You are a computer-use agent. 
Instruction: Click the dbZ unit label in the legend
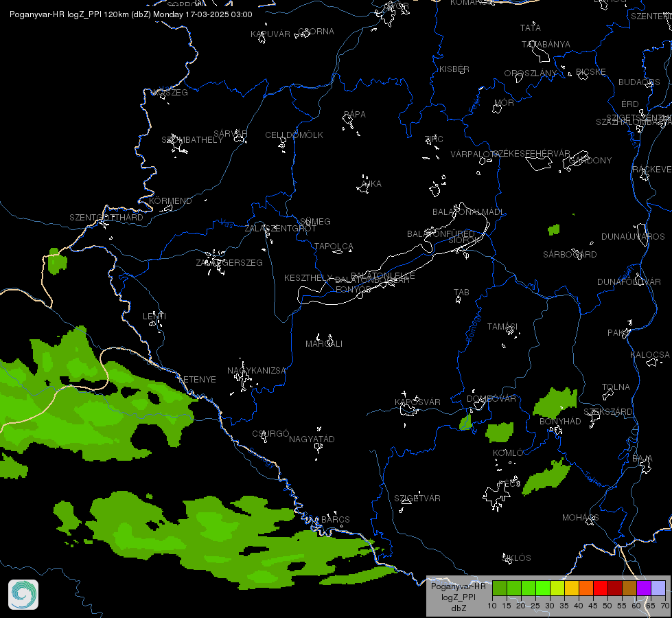coord(459,608)
